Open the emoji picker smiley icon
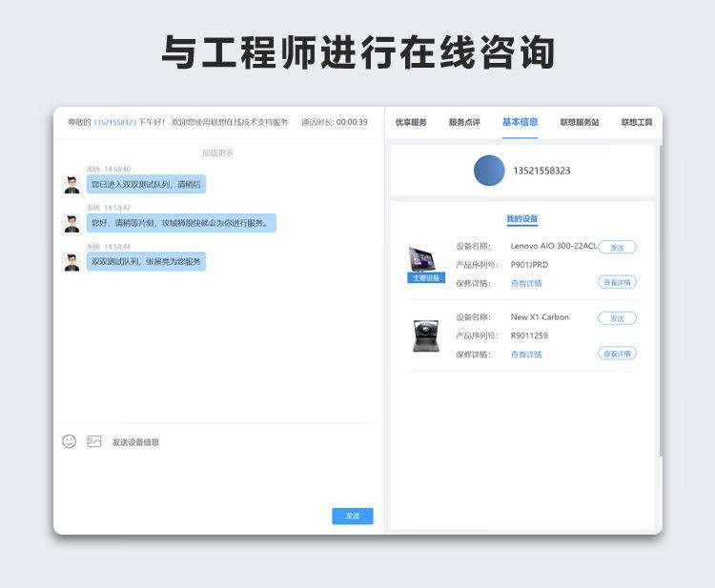715x588 pixels. 70,441
